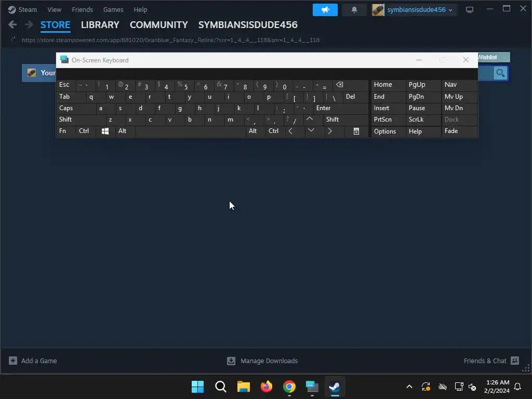The image size is (532, 399).
Task: Open the Friends & Chat grid icon
Action: click(515, 361)
